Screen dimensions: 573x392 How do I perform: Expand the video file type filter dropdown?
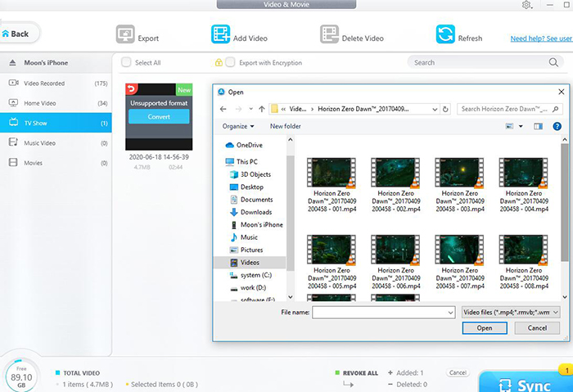coord(512,312)
